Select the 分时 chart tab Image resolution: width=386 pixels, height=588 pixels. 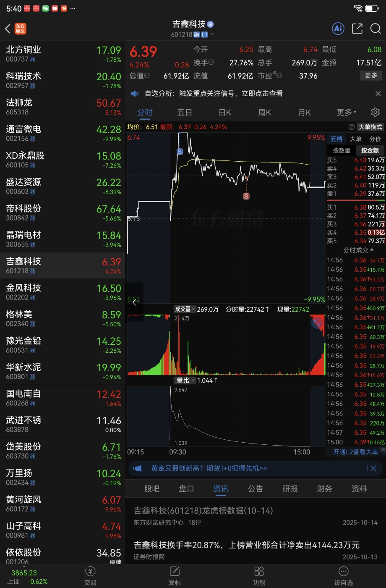coord(145,112)
